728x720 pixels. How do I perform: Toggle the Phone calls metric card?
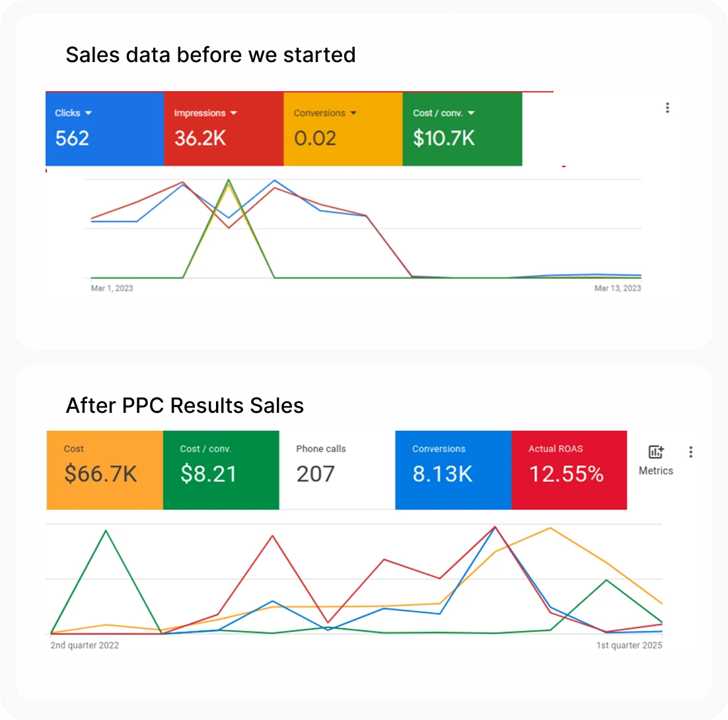[337, 469]
